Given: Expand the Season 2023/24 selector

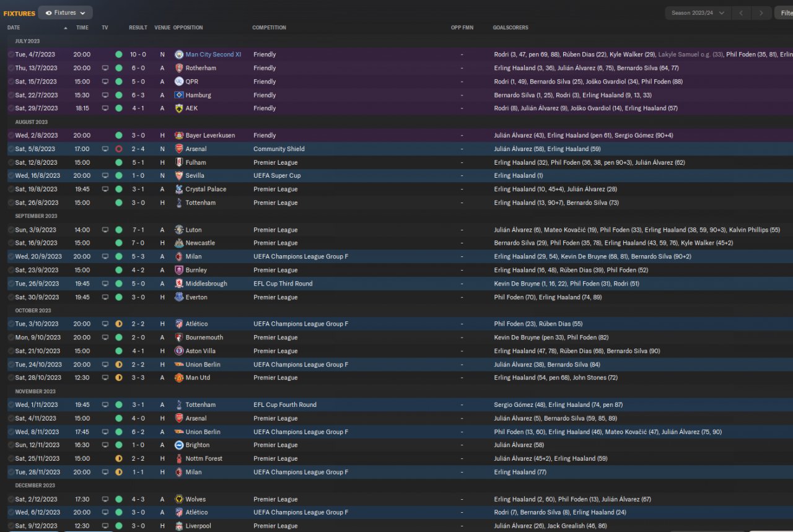Looking at the screenshot, I should (698, 13).
